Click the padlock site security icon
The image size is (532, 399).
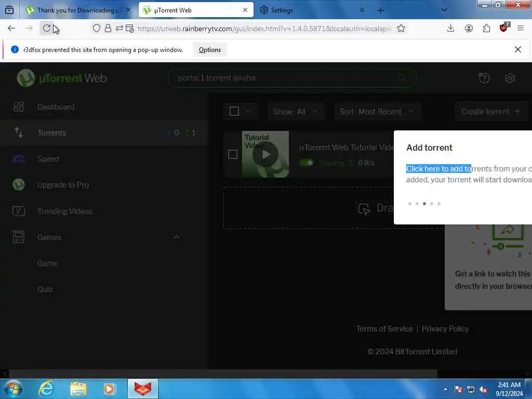click(x=108, y=29)
